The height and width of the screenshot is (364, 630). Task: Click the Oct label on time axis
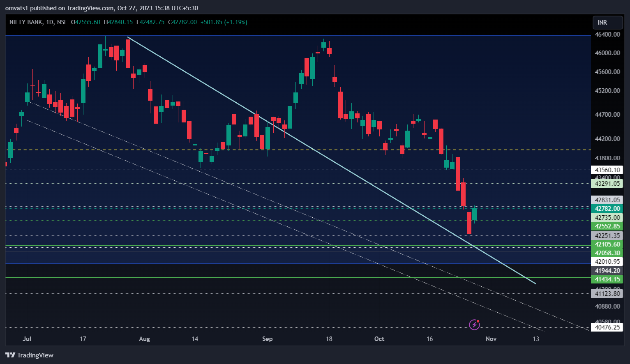[x=379, y=339]
